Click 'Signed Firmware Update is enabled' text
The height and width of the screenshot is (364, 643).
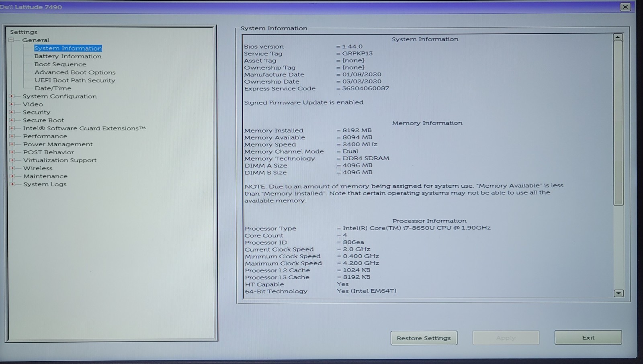click(x=304, y=102)
